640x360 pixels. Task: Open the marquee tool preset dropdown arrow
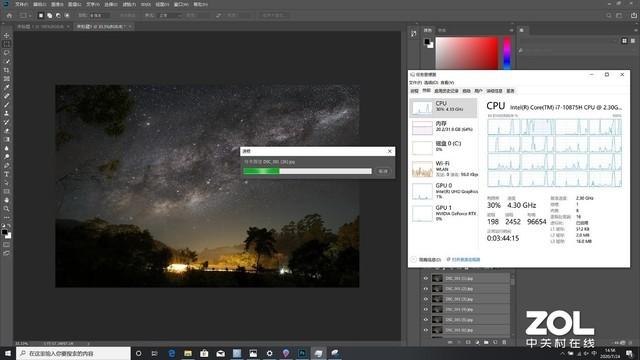click(x=30, y=16)
